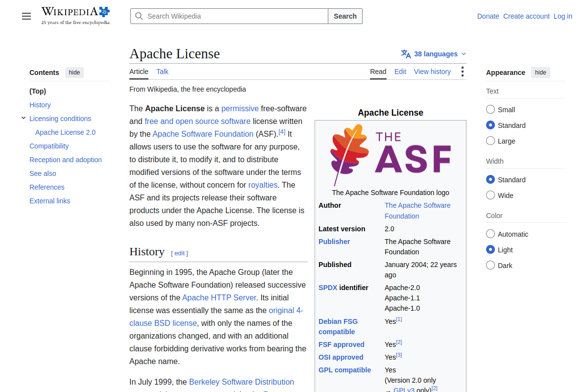Click the Wikipedia logo
This screenshot has height=392, width=588.
pyautogui.click(x=75, y=16)
